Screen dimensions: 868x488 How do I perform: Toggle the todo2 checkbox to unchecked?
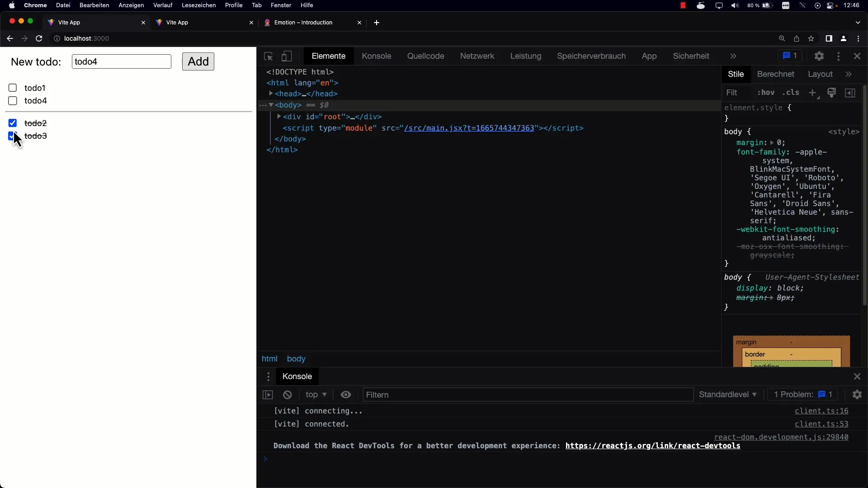pos(13,123)
